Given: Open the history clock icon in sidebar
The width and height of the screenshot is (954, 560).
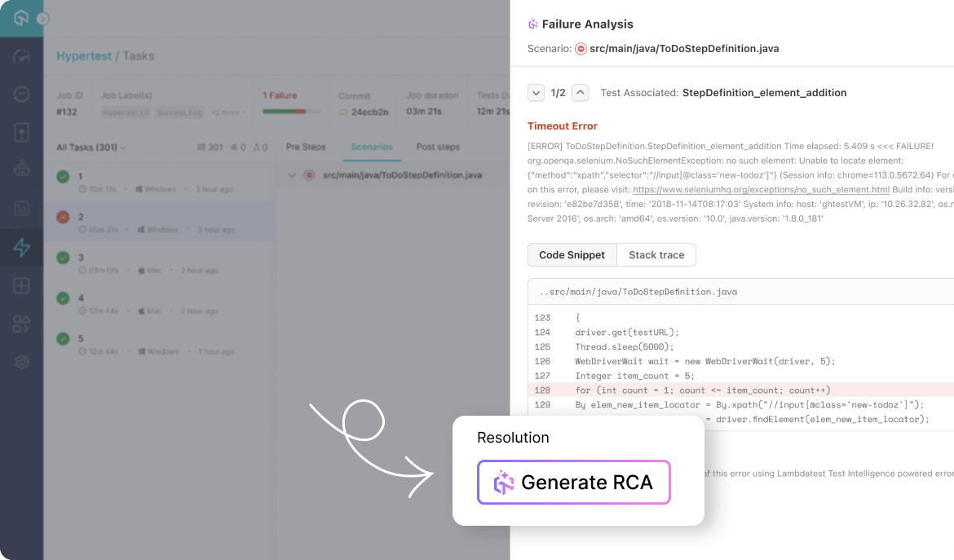Looking at the screenshot, I should tap(22, 92).
